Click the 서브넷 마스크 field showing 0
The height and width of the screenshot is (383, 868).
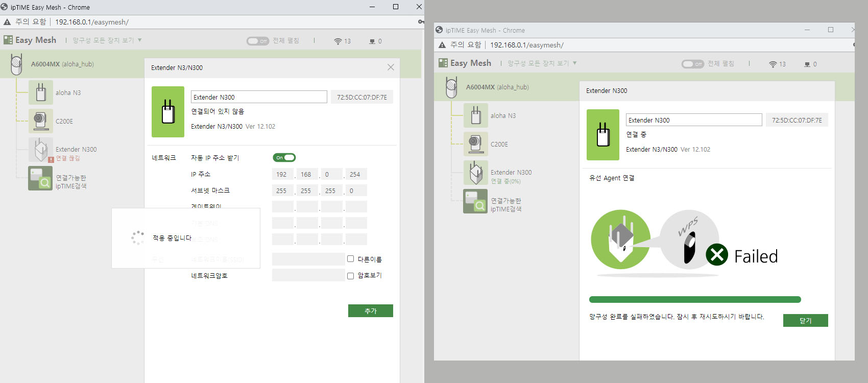(356, 190)
